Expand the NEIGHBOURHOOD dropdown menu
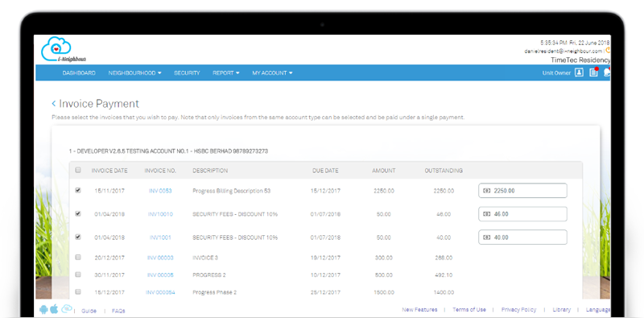Screen dimensions: 644x318 (x=134, y=72)
